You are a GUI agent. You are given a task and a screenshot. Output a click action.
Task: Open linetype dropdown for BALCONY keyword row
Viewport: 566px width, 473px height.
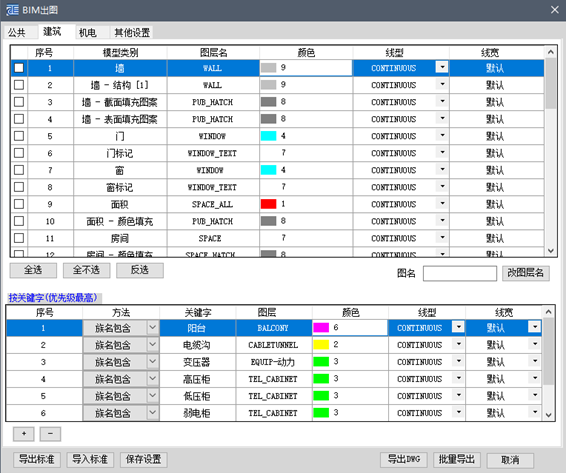tap(458, 327)
